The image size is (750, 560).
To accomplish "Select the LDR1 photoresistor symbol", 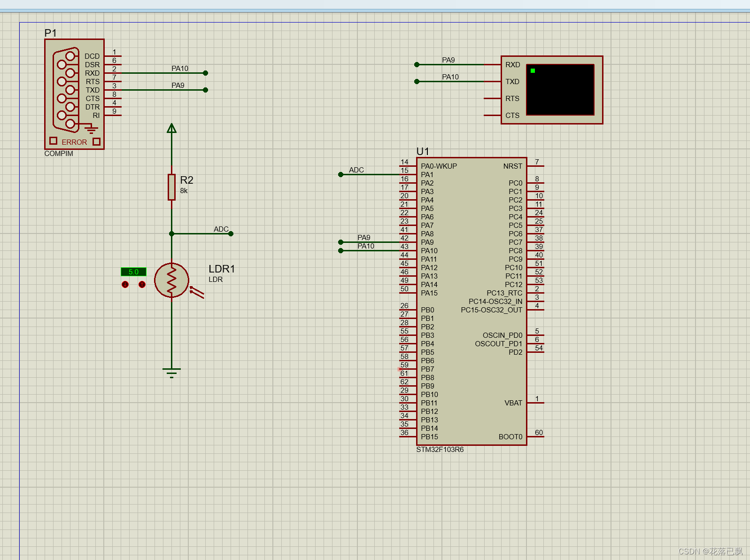I will point(172,280).
